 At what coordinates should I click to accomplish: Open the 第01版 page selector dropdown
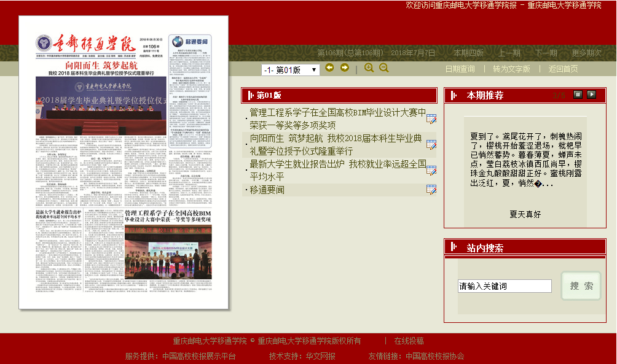[291, 70]
